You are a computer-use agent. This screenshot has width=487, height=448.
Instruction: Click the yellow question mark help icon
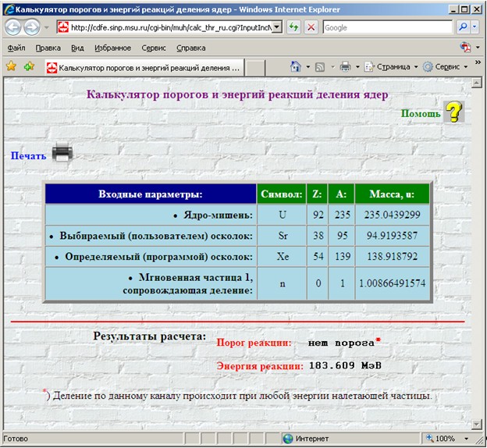pos(453,112)
